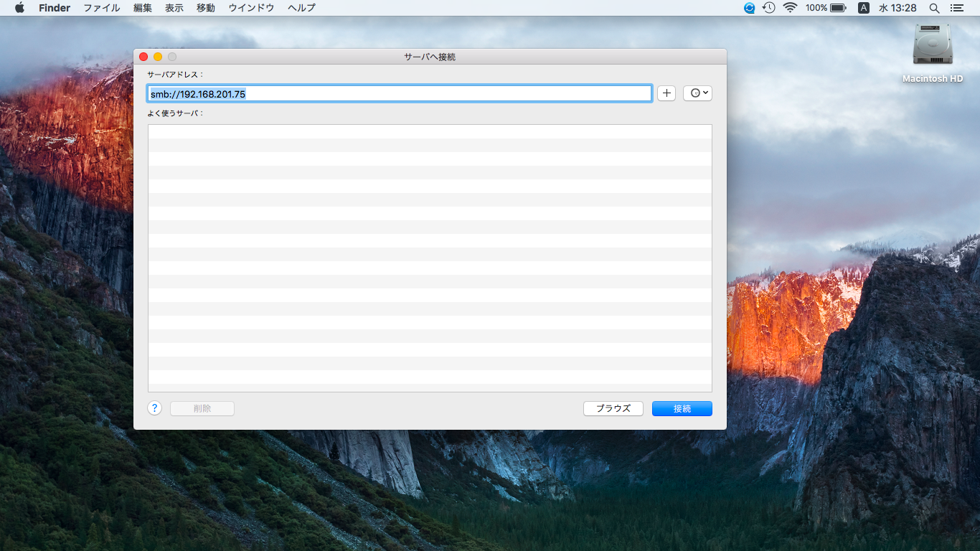
Task: Open the ウインドウ menu
Action: click(x=251, y=8)
